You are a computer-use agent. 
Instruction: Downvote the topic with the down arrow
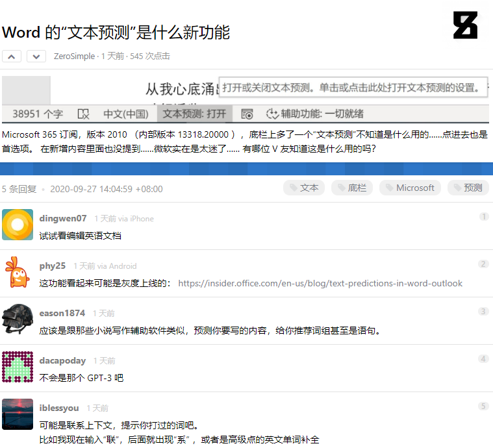[36, 56]
